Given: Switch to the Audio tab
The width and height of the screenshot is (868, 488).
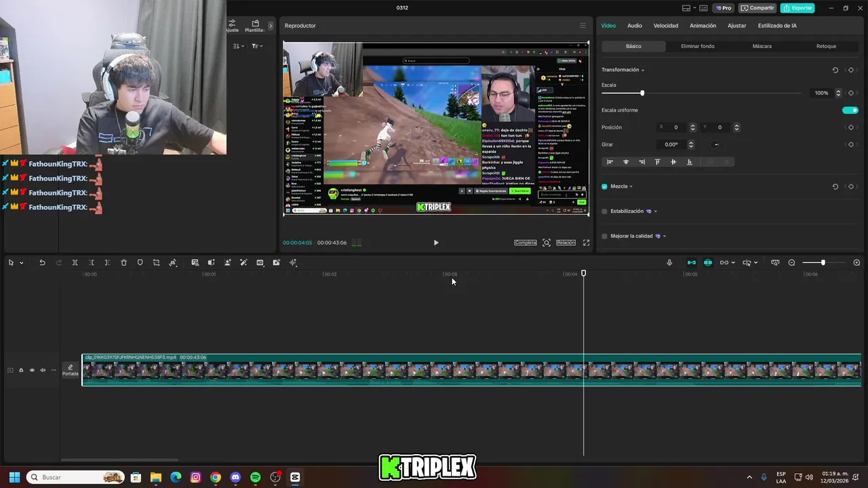Looking at the screenshot, I should pyautogui.click(x=635, y=26).
